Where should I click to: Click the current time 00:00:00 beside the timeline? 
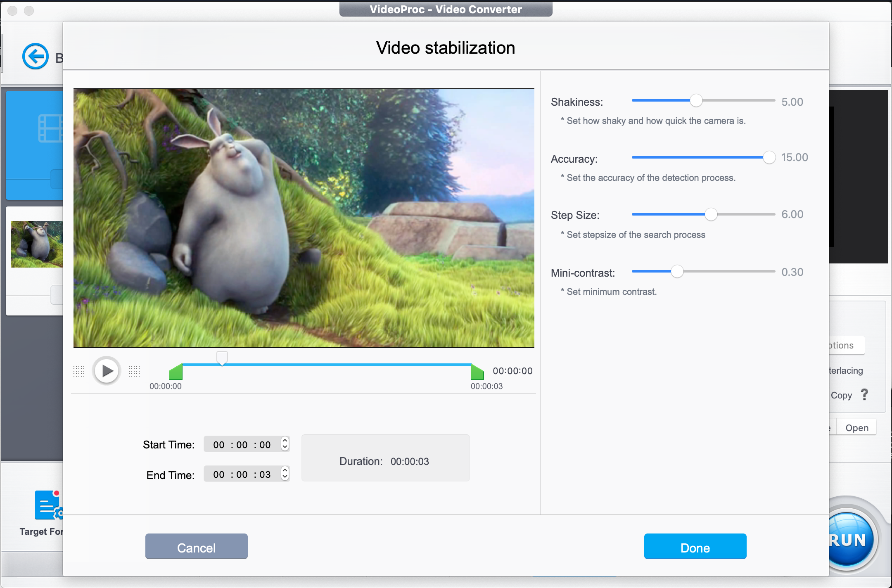click(512, 371)
